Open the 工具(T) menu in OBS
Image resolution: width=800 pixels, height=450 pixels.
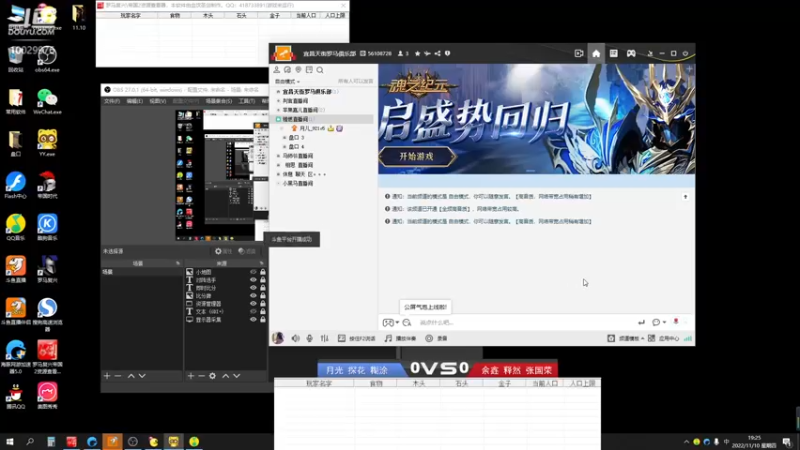coord(246,102)
